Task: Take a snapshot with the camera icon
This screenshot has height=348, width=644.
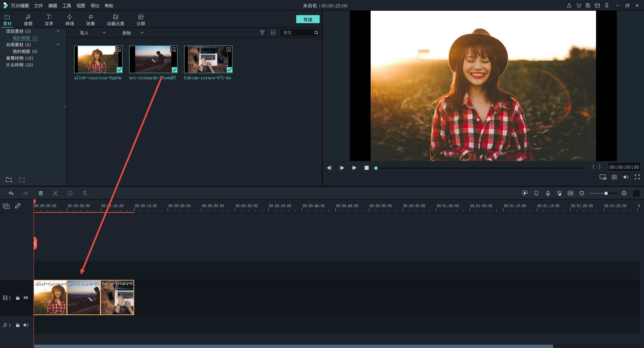Action: point(614,177)
